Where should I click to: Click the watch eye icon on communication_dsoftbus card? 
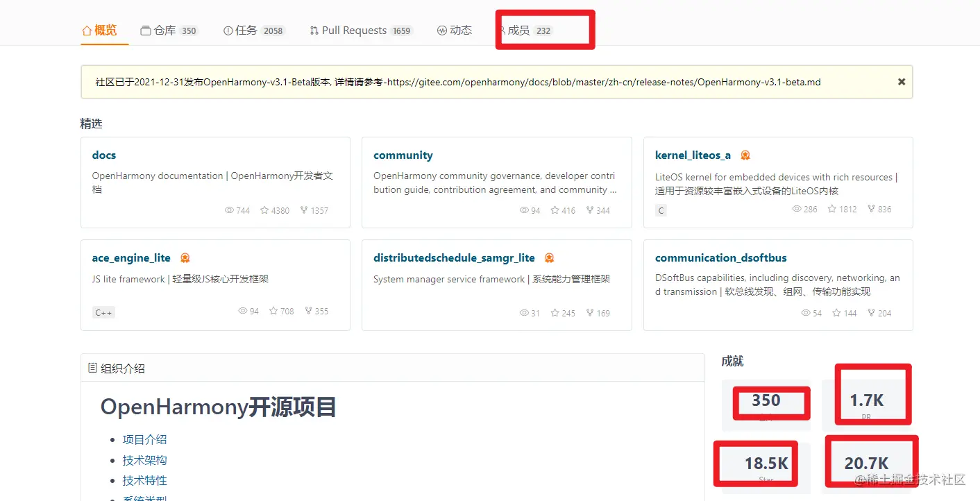coord(806,313)
